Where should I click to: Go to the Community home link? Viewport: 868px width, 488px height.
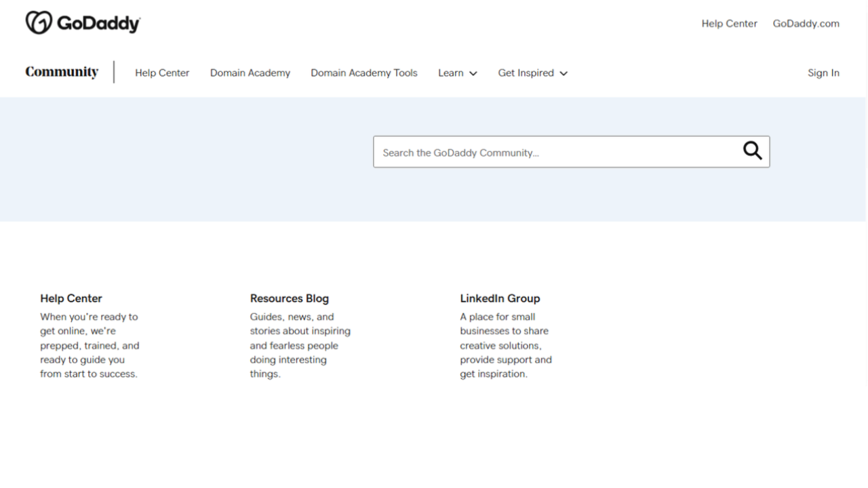[x=61, y=71]
